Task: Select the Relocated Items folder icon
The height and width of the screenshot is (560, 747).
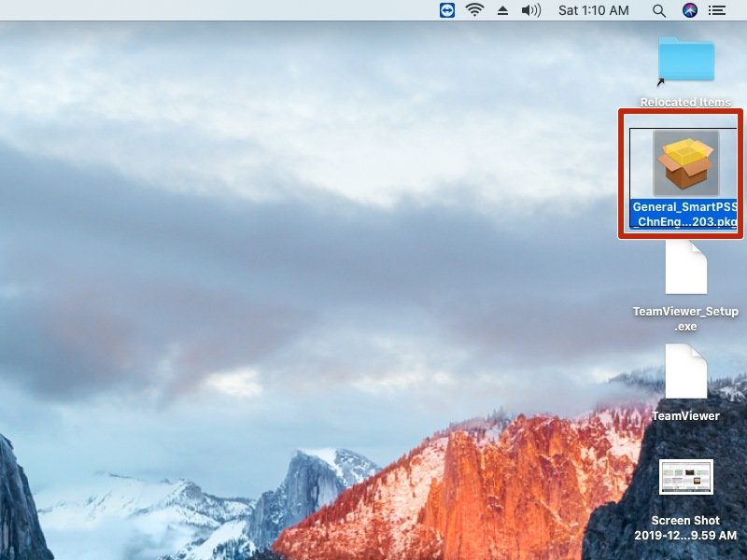Action: click(686, 60)
